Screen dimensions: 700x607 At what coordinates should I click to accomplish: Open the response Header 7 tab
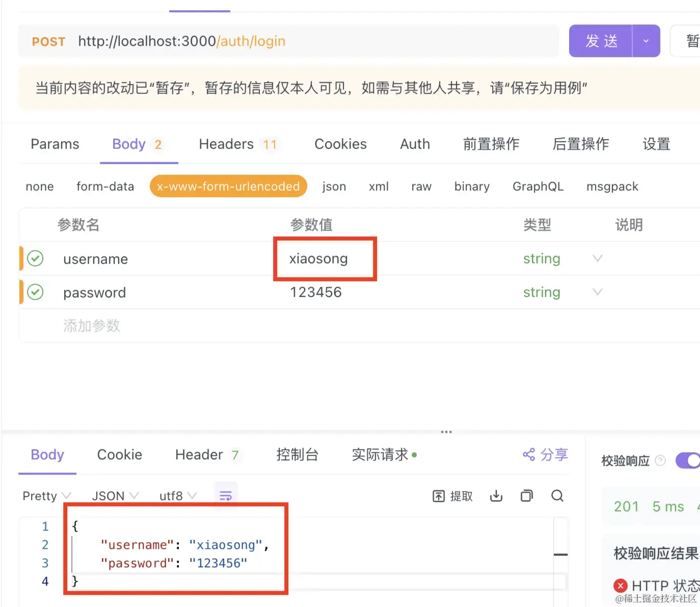207,455
